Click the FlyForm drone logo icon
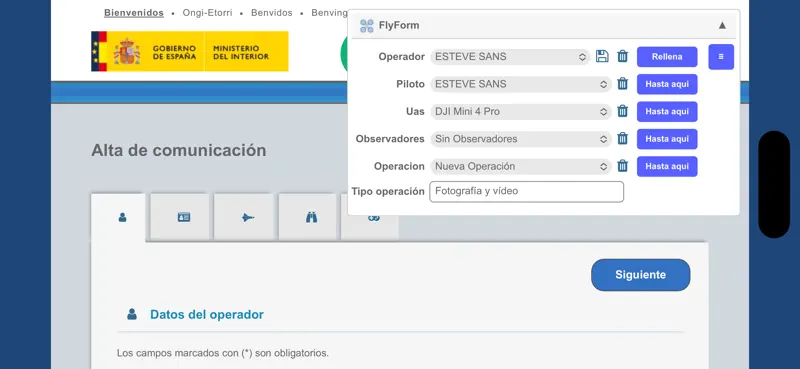This screenshot has width=800, height=369. [x=366, y=26]
